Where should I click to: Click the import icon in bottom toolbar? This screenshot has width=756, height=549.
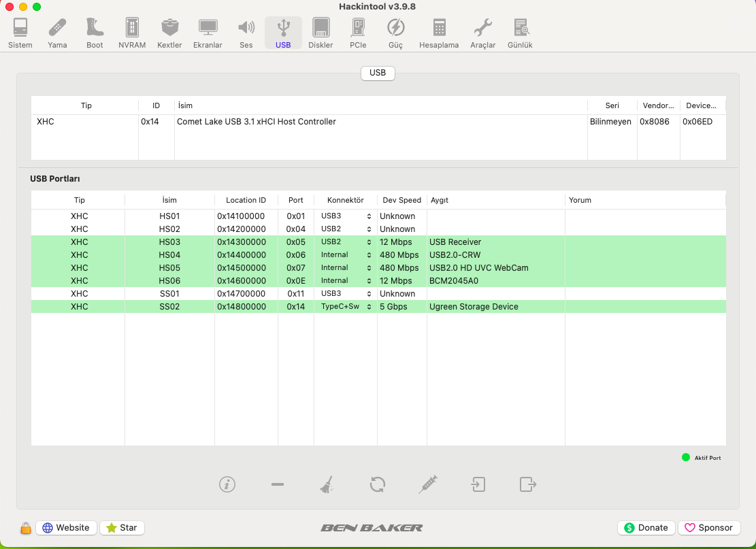(478, 484)
